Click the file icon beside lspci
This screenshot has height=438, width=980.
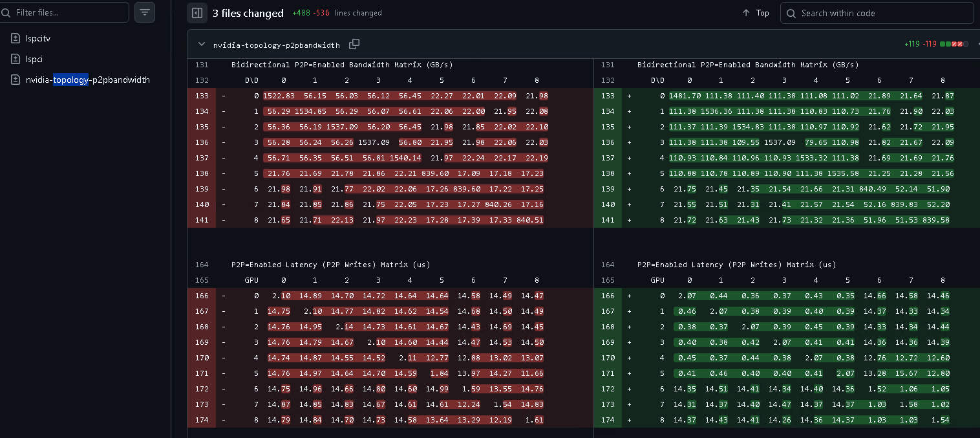(x=16, y=59)
